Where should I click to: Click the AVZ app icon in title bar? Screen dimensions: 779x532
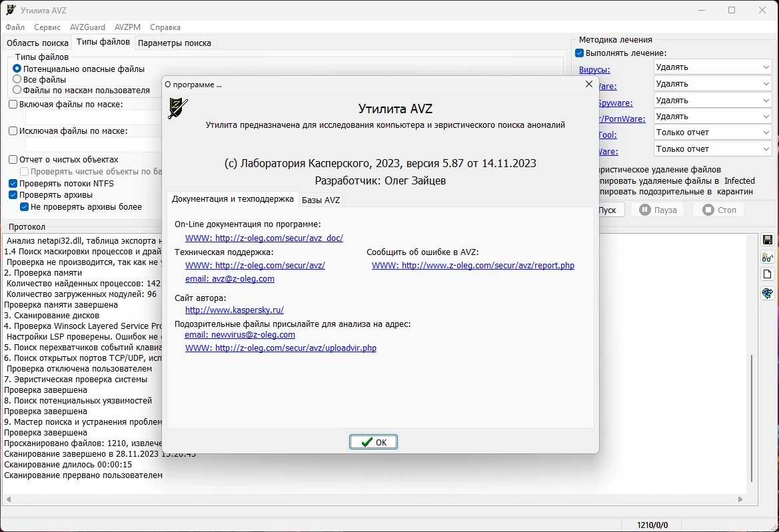[11, 10]
